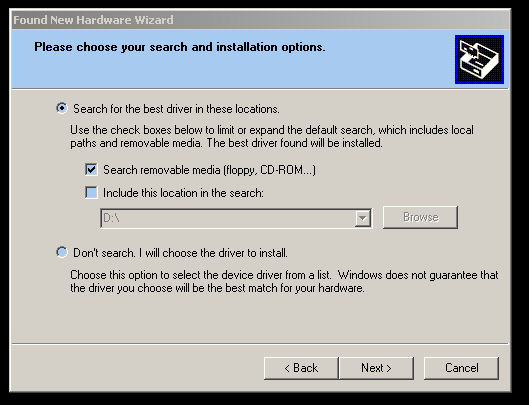Click the 'Please choose your search' heading text

click(x=180, y=47)
